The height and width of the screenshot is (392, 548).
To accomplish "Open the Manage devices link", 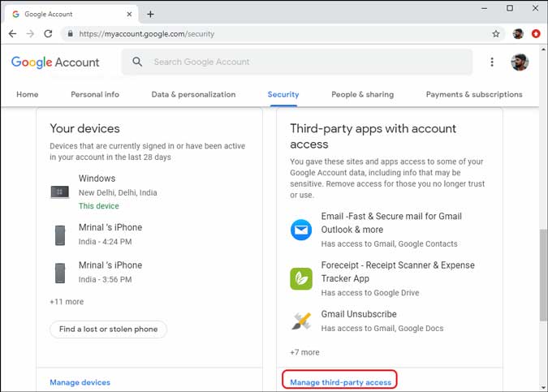I will 80,382.
